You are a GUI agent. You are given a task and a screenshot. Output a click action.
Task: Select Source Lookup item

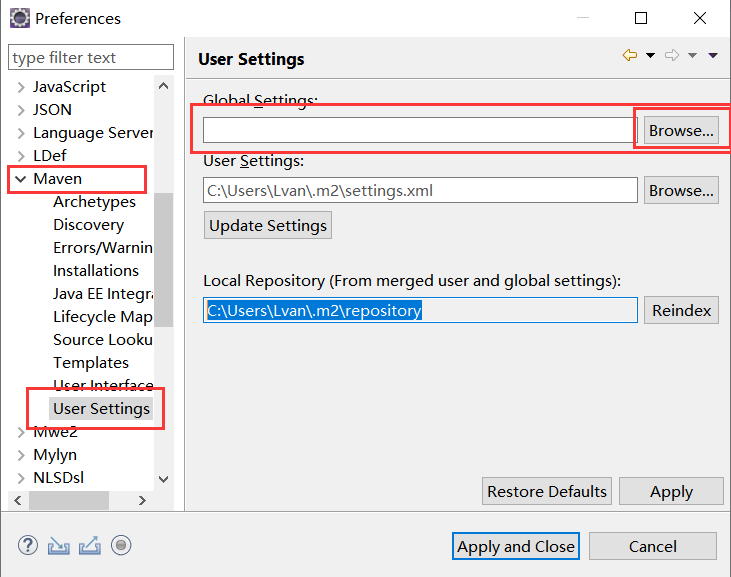[103, 340]
